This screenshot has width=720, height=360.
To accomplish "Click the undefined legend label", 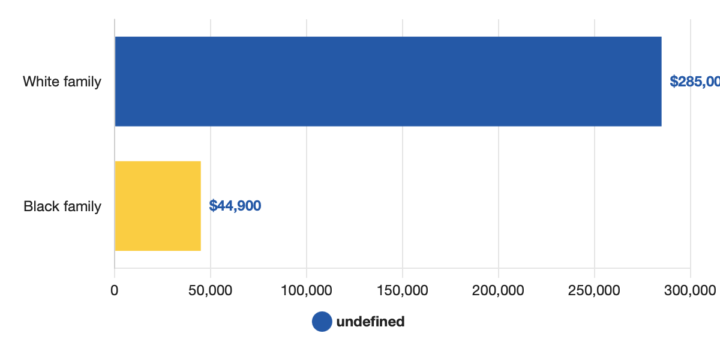I will (x=370, y=322).
